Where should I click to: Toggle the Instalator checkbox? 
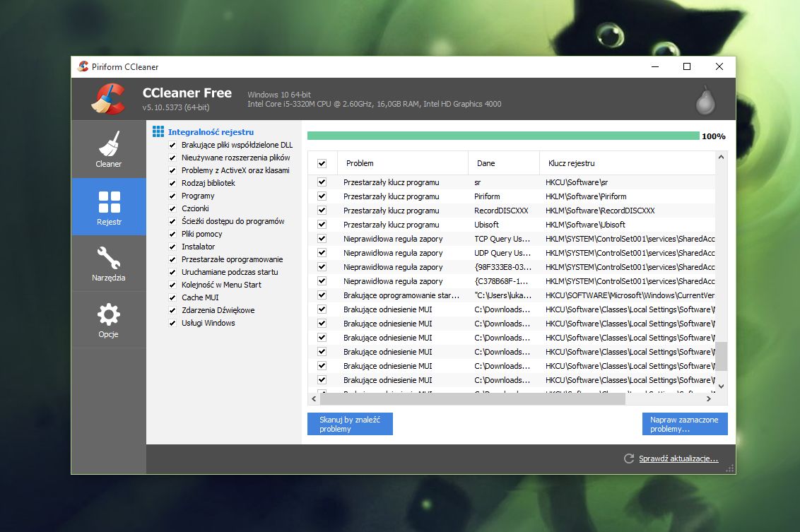172,247
